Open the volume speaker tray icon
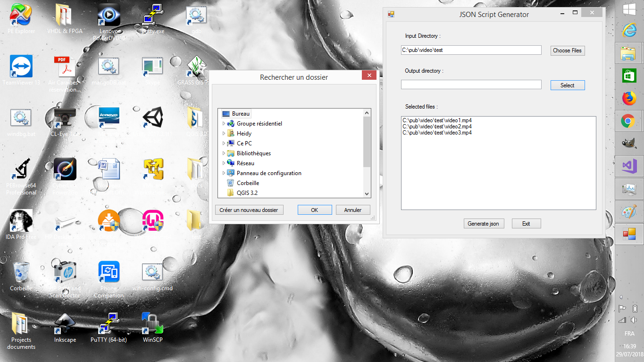Viewport: 644px width, 362px height. pyautogui.click(x=634, y=320)
